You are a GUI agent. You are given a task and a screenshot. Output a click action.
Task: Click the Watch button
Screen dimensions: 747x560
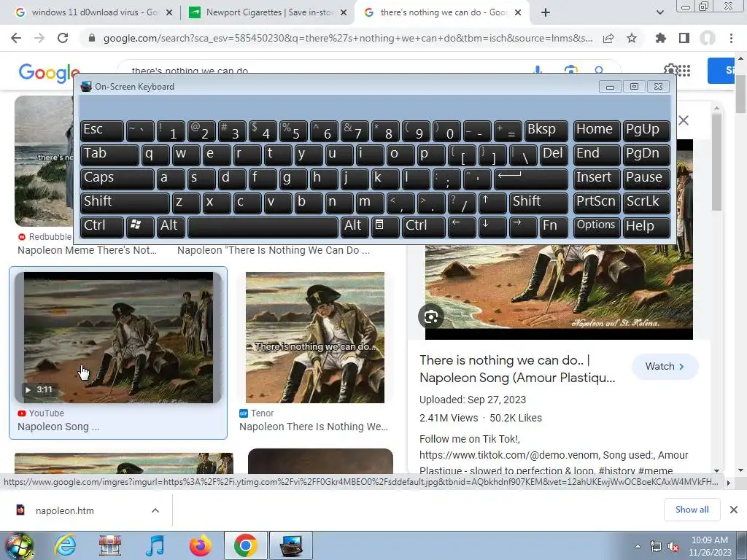tap(665, 366)
